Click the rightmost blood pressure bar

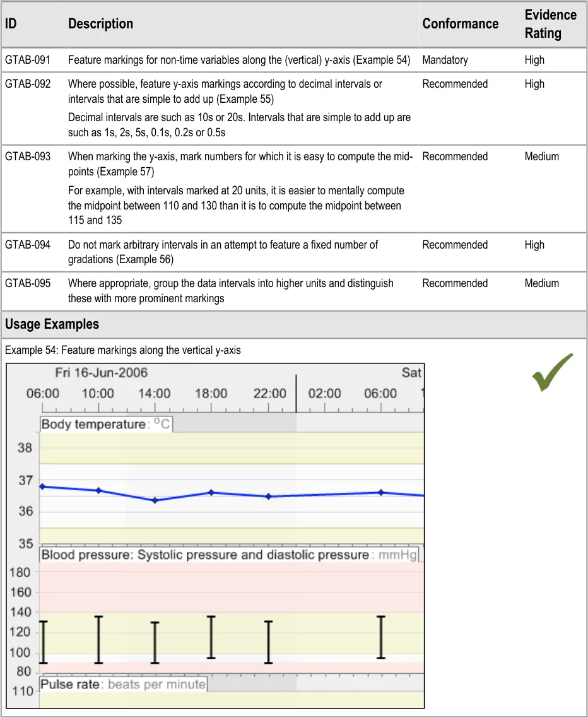(x=381, y=637)
